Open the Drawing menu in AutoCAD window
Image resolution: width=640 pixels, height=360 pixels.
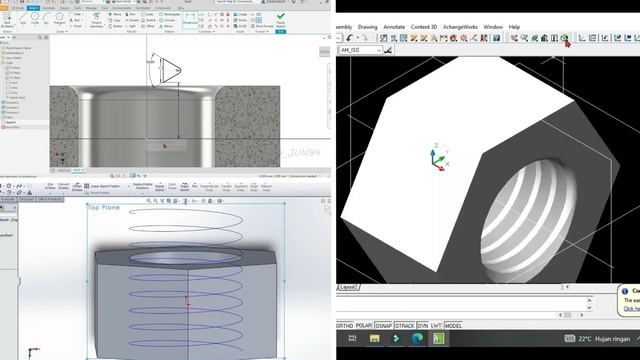point(367,27)
